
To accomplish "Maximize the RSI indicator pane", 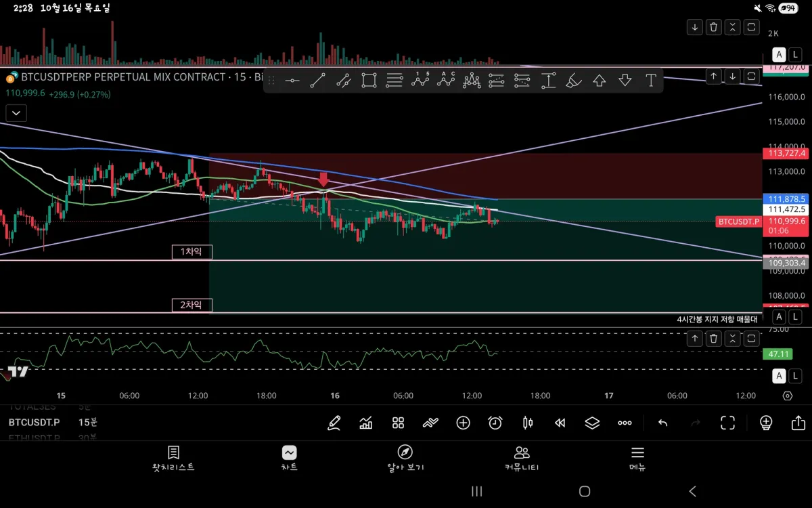I will pos(752,339).
